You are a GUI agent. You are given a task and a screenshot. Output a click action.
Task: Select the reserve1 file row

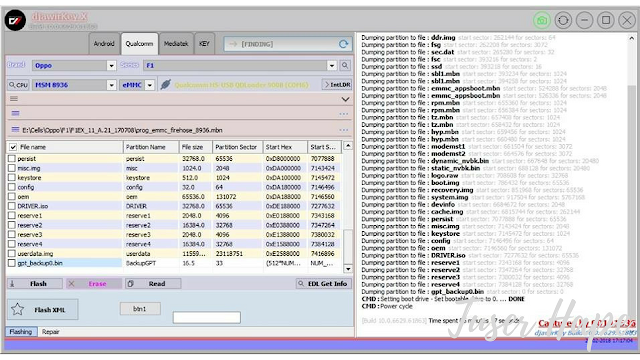174,216
